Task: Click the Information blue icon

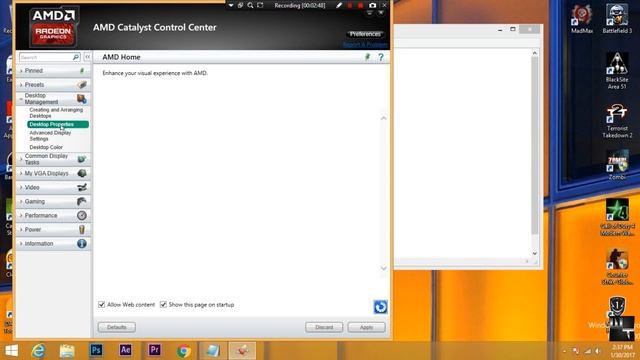Action: [82, 243]
